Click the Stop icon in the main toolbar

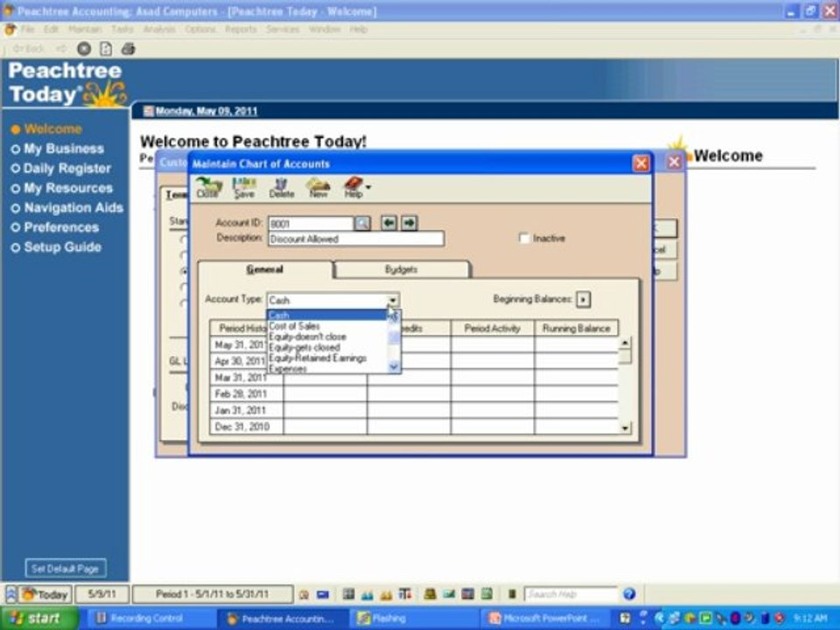coord(84,49)
